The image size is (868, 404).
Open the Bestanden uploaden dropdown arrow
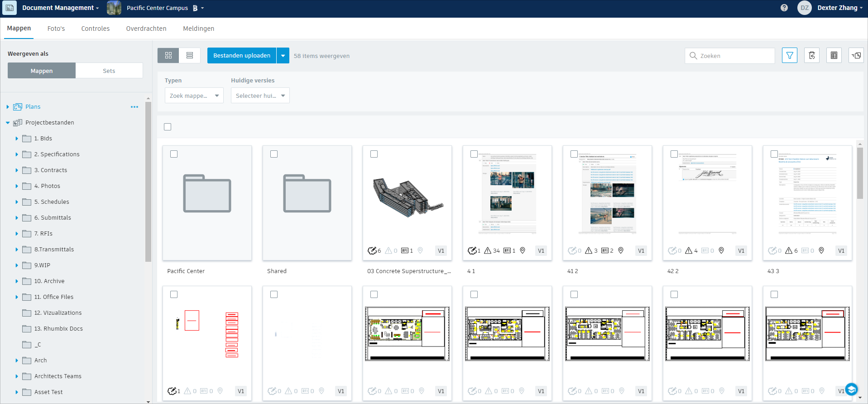pos(283,56)
